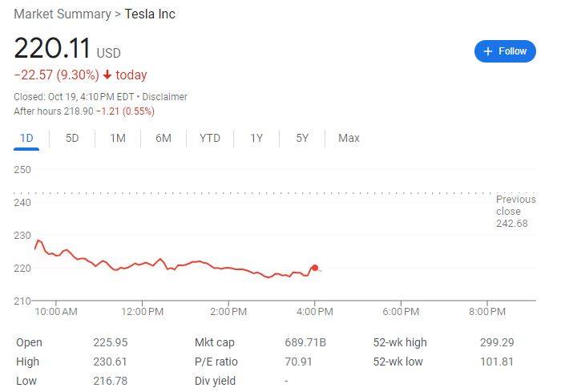Open the 1M chart range

point(118,138)
